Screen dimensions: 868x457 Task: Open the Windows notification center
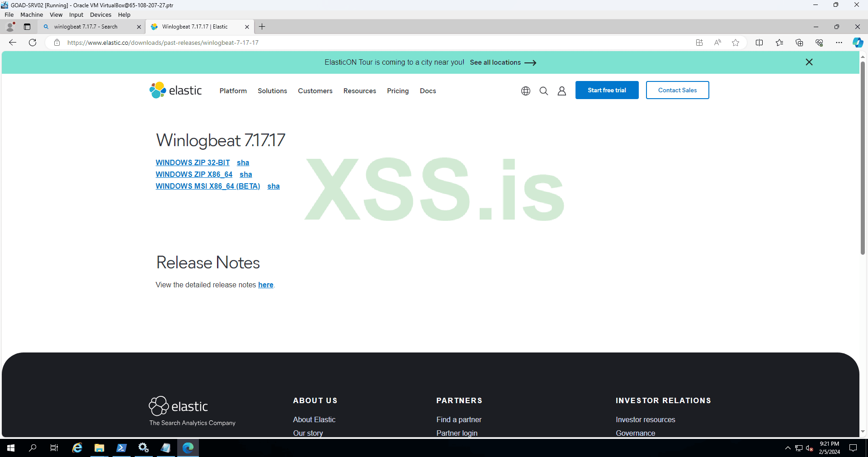pos(853,448)
